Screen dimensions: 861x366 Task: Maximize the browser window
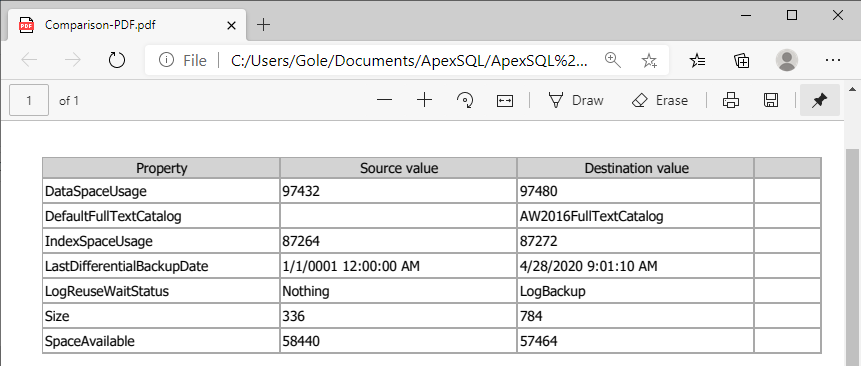click(x=792, y=15)
